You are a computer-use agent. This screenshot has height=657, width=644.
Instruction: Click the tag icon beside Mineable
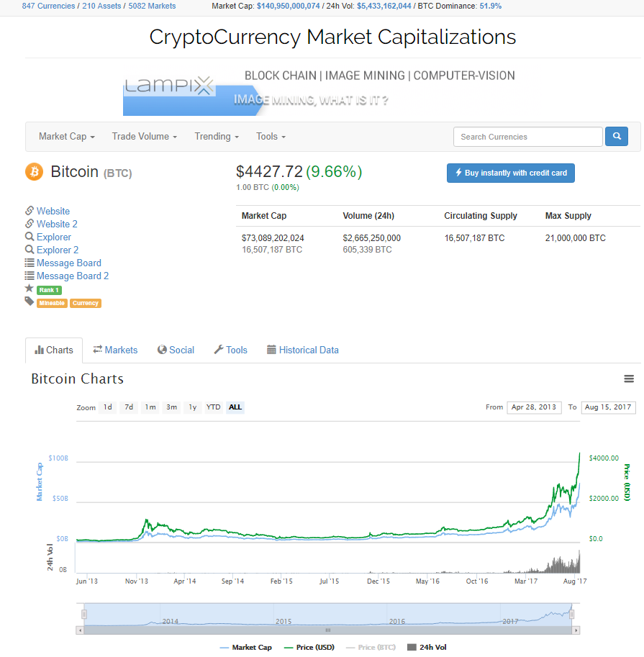point(30,302)
